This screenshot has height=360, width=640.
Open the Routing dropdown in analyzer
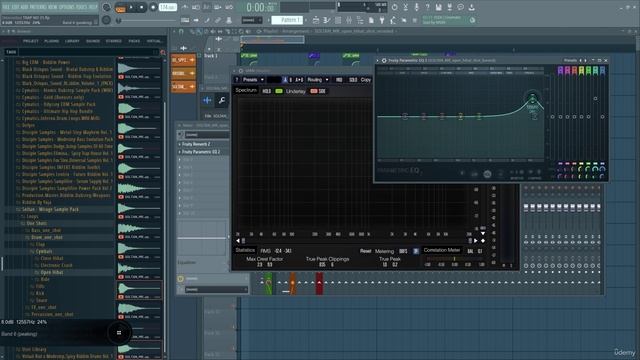[318, 80]
